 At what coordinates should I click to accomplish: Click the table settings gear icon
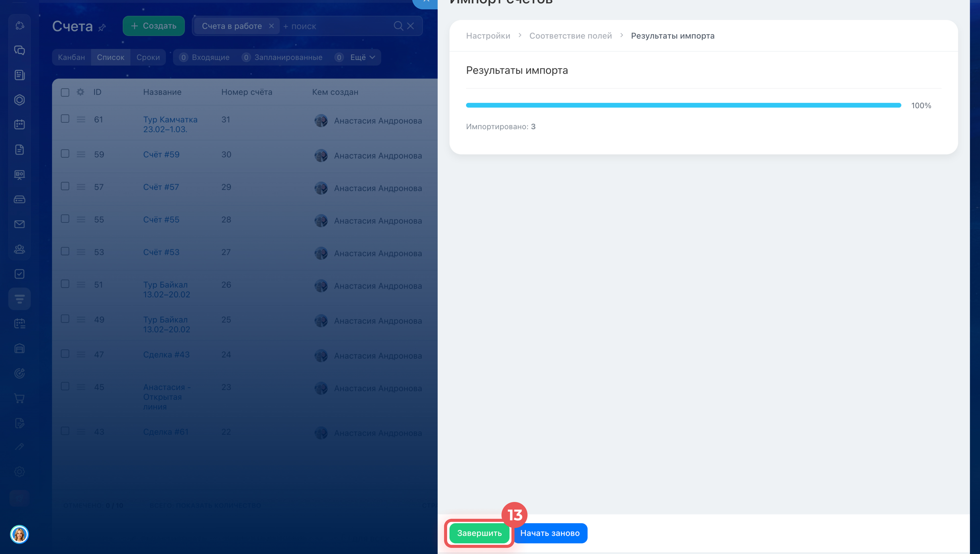80,92
